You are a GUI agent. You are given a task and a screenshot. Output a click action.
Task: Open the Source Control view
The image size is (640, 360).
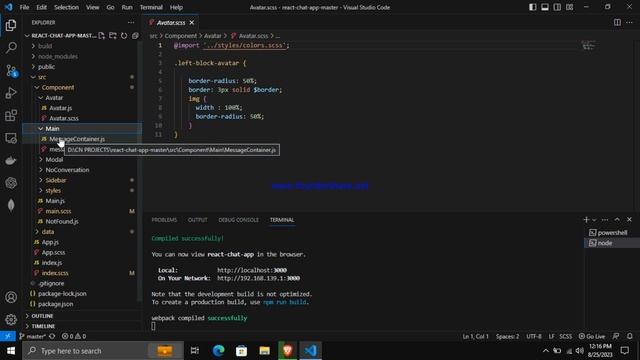pyautogui.click(x=11, y=71)
